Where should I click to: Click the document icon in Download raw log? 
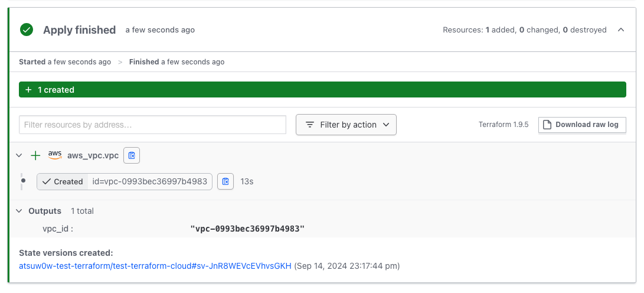tap(547, 125)
